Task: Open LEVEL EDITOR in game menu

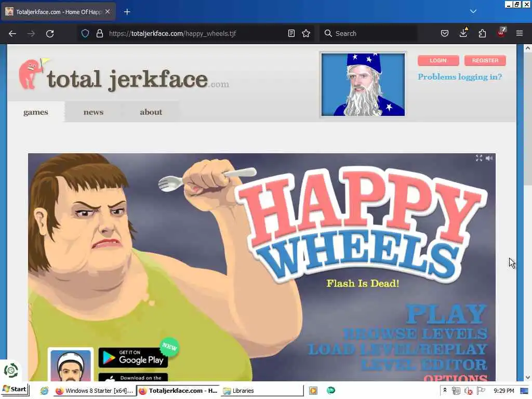Action: pos(424,365)
